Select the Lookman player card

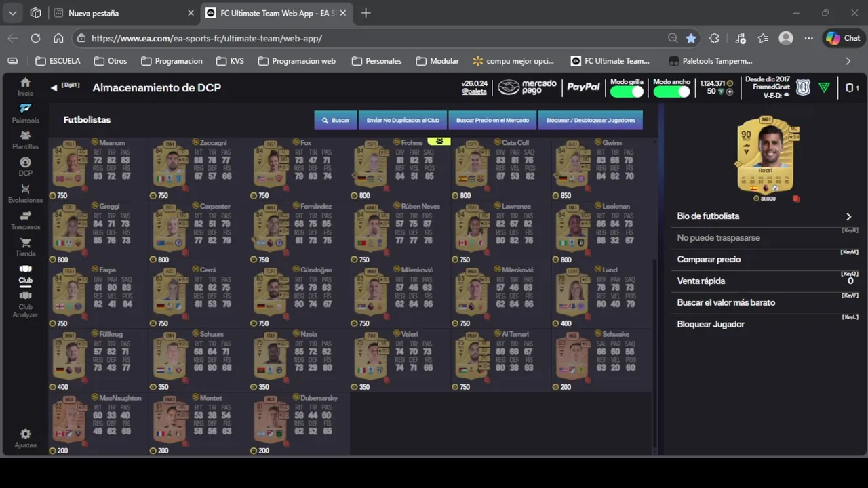[602, 233]
